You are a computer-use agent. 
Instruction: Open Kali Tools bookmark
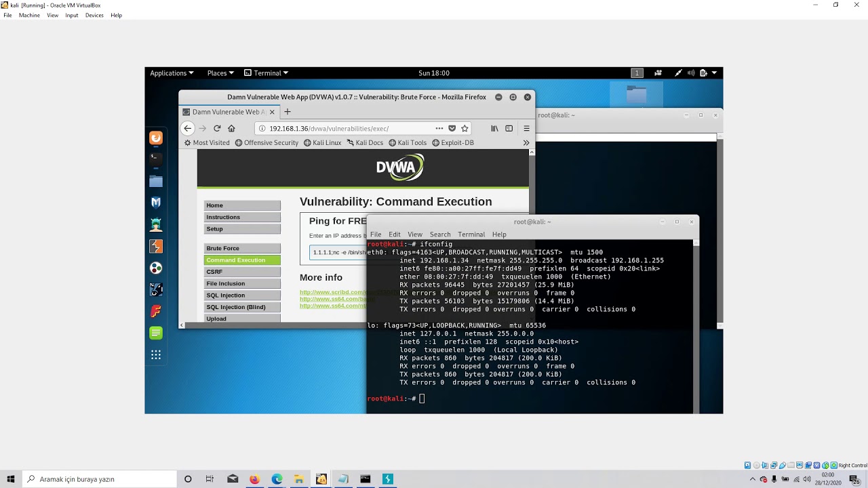click(408, 142)
